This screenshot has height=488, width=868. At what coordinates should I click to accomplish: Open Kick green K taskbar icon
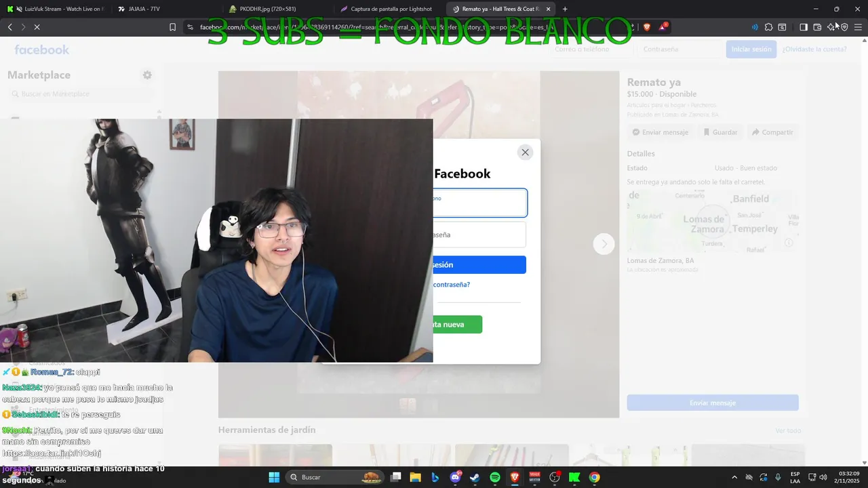click(574, 477)
